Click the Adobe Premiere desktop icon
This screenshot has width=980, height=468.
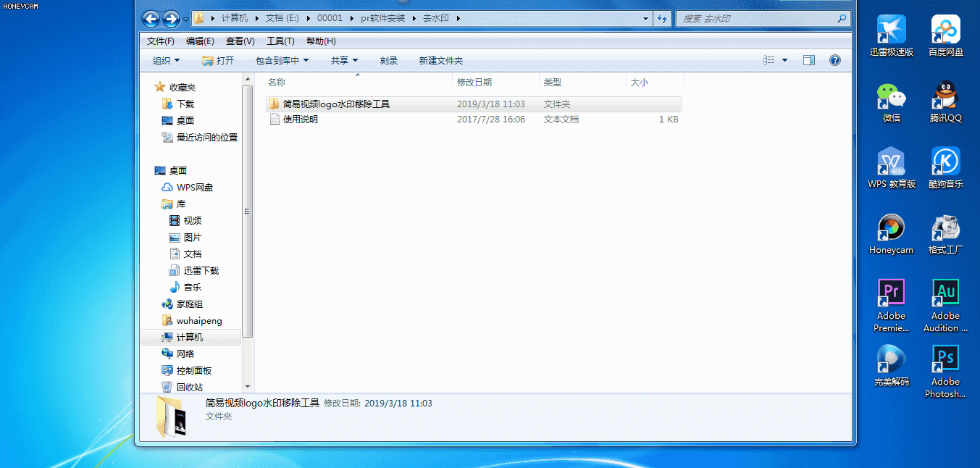click(x=892, y=306)
